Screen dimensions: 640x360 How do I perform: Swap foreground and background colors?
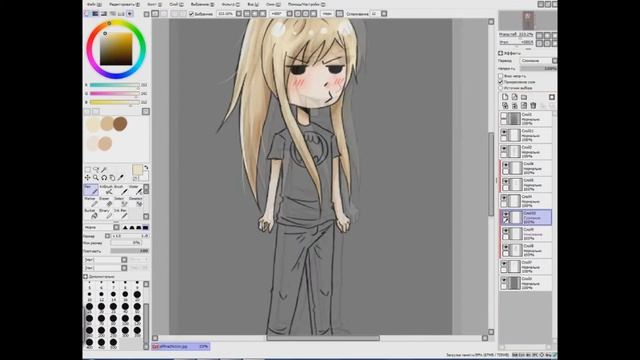146,168
